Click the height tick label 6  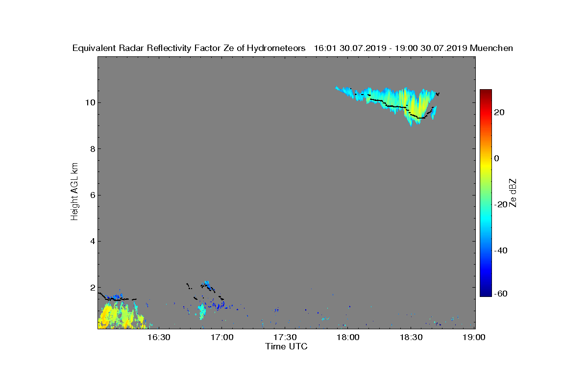point(92,195)
